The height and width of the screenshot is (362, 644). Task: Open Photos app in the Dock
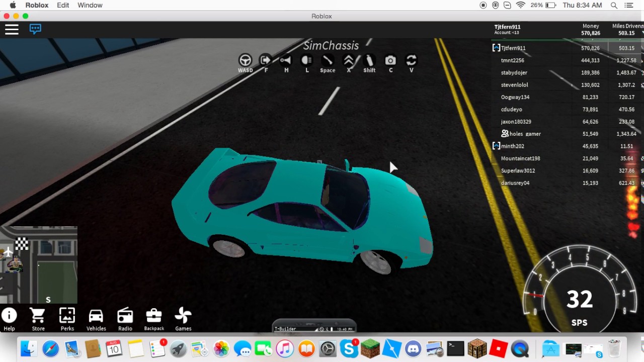pyautogui.click(x=221, y=348)
